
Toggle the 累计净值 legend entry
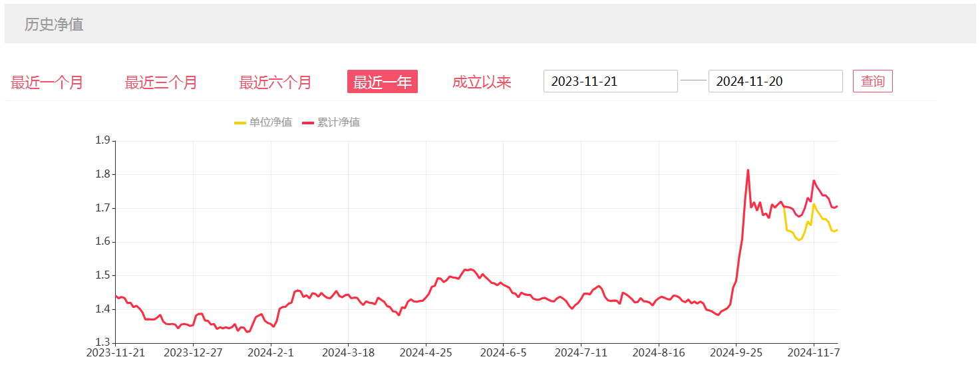[x=331, y=122]
